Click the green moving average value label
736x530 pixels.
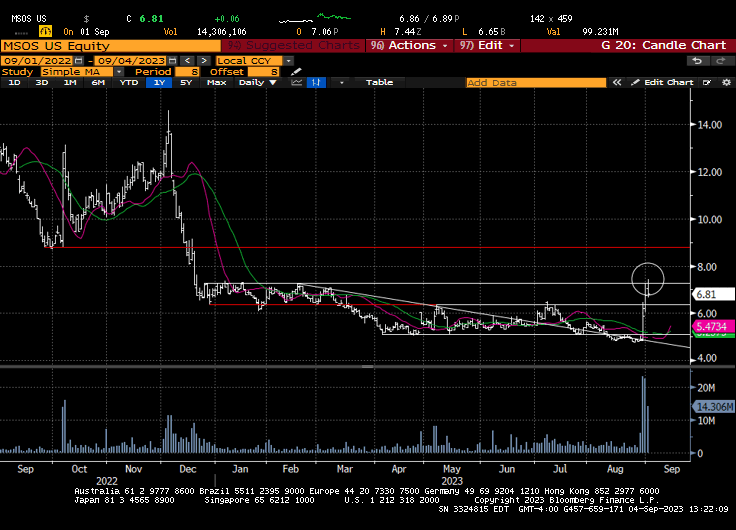pyautogui.click(x=713, y=335)
